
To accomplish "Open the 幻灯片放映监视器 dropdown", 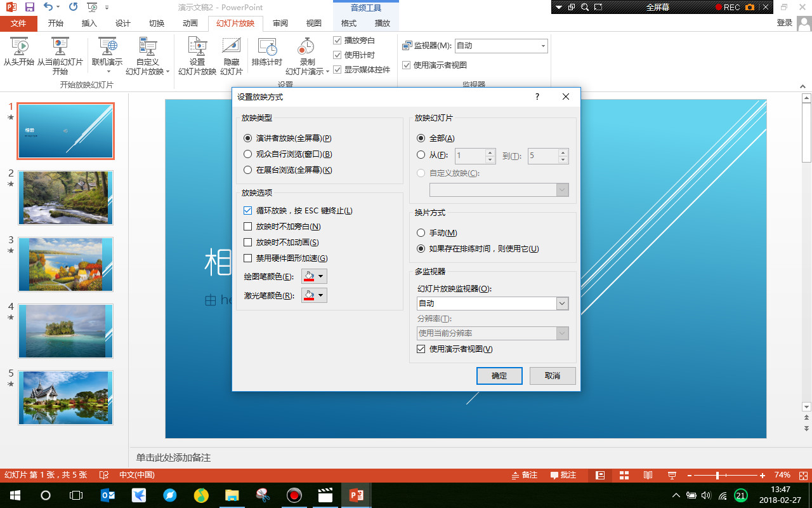I will pyautogui.click(x=561, y=304).
